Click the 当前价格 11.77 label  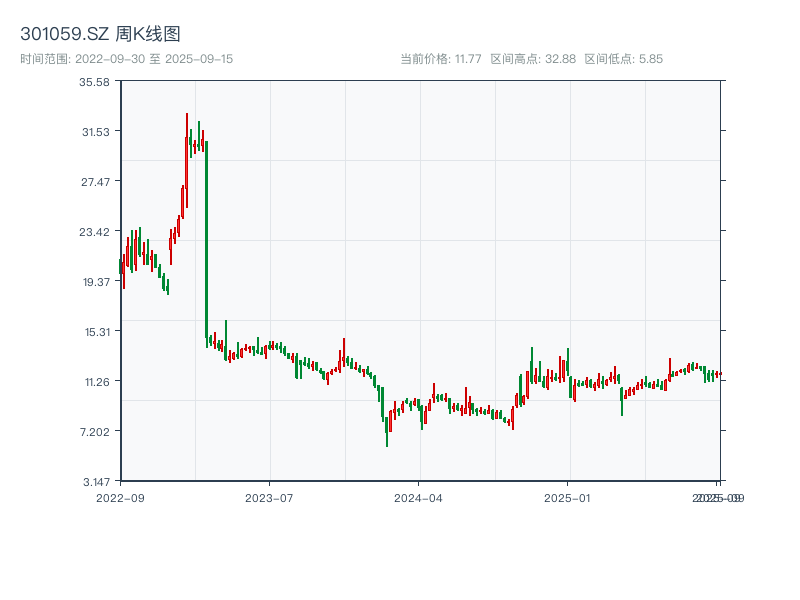(x=441, y=59)
